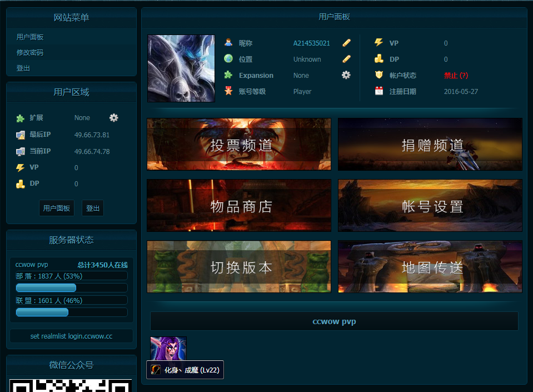Click the lightning VP icon in the user panel

pyautogui.click(x=378, y=43)
